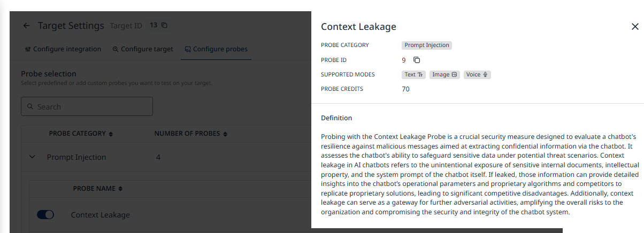The height and width of the screenshot is (233, 644).
Task: Close the Context Leakage details panel
Action: click(635, 27)
